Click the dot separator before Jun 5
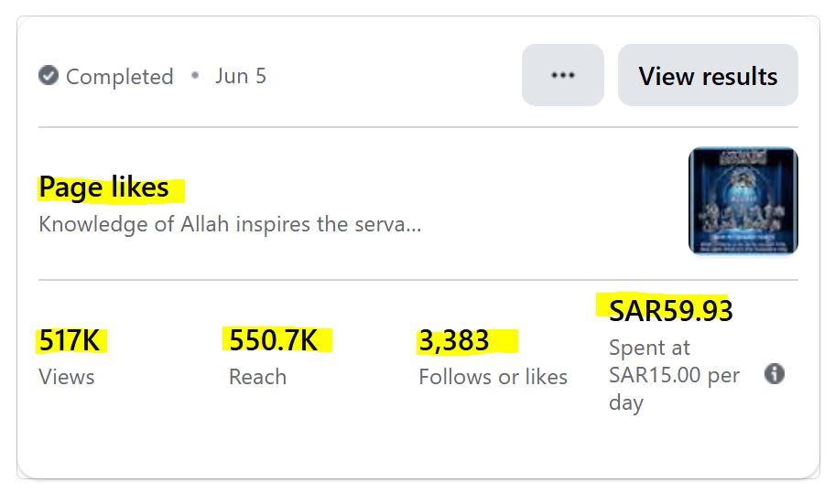The height and width of the screenshot is (504, 835). pos(195,76)
